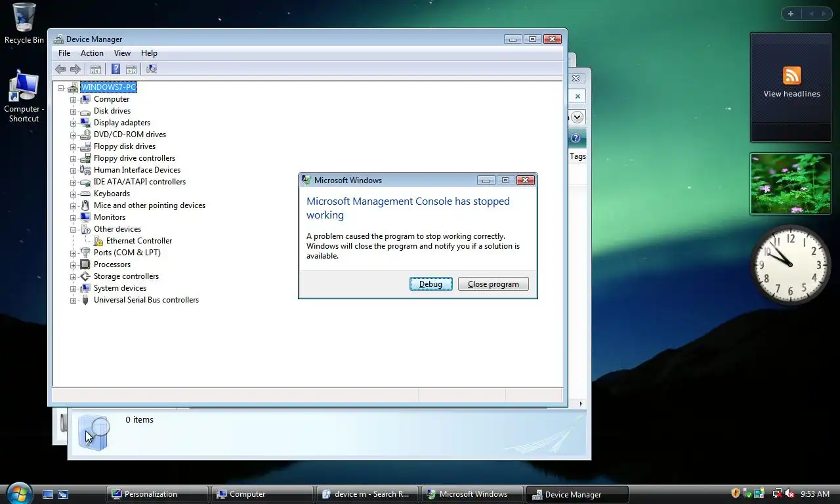Image resolution: width=840 pixels, height=504 pixels.
Task: Expand the DVD/CD-ROM drives node
Action: pos(73,135)
